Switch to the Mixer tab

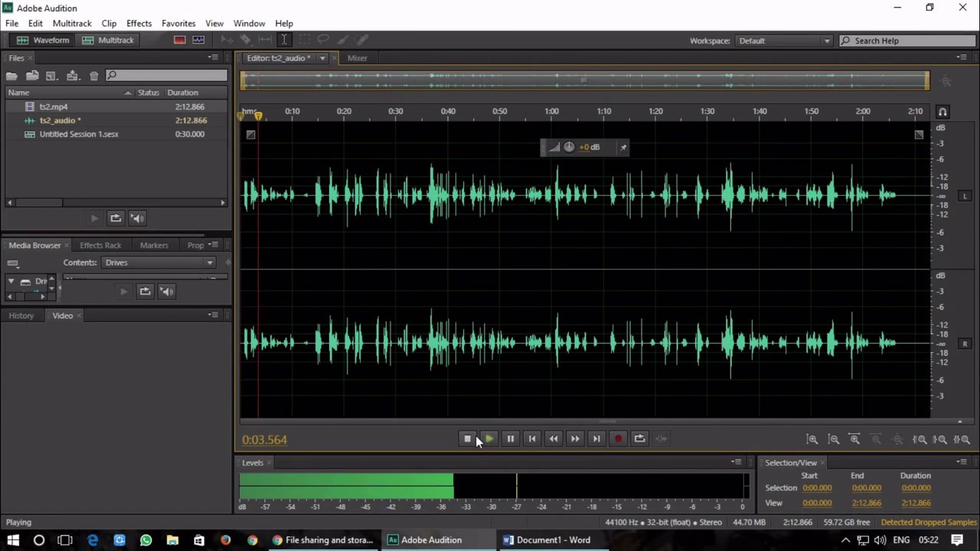[x=357, y=58]
